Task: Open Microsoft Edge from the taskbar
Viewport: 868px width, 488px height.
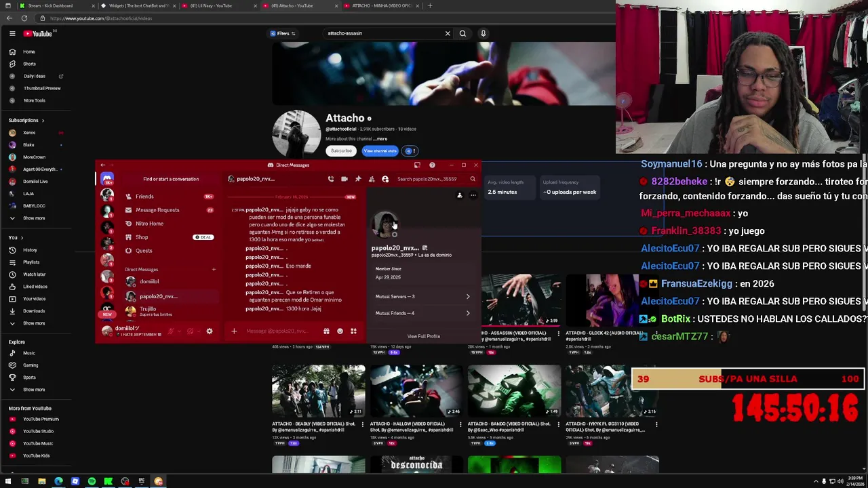Action: click(58, 481)
